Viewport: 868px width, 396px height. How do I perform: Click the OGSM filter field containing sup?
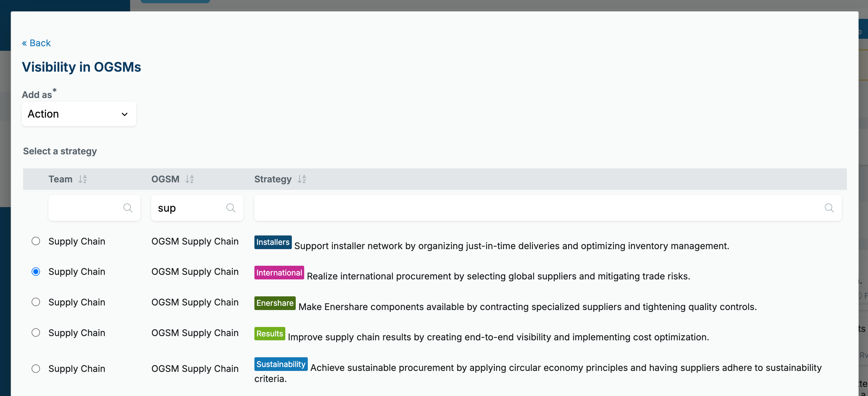tap(197, 208)
